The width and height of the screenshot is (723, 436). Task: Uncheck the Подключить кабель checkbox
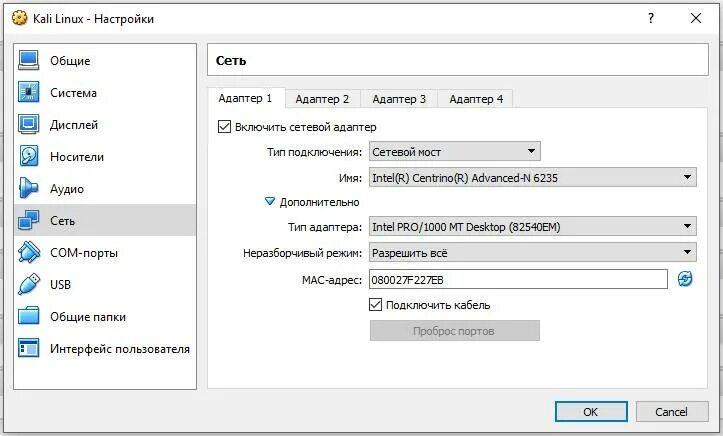click(376, 305)
